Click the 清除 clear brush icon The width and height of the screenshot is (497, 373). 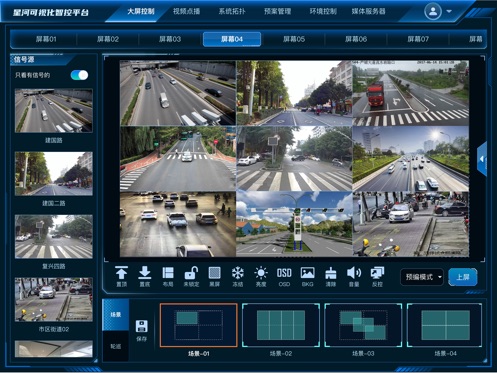pos(331,276)
